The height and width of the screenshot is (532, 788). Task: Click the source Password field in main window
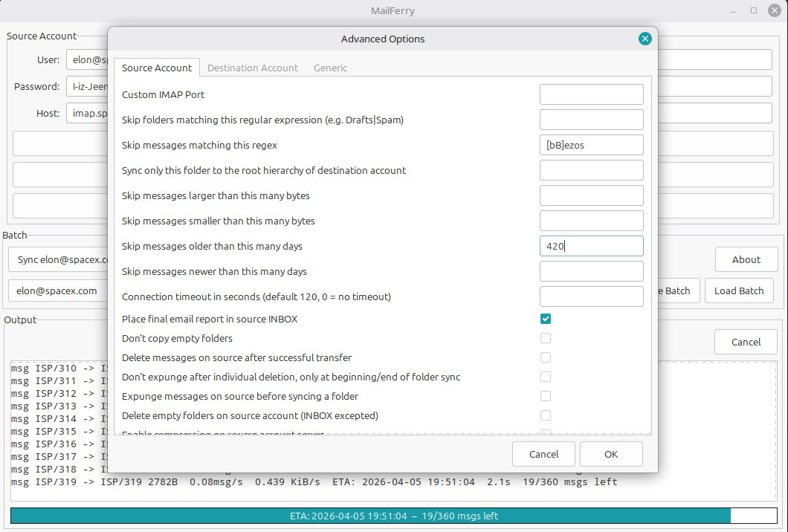87,86
